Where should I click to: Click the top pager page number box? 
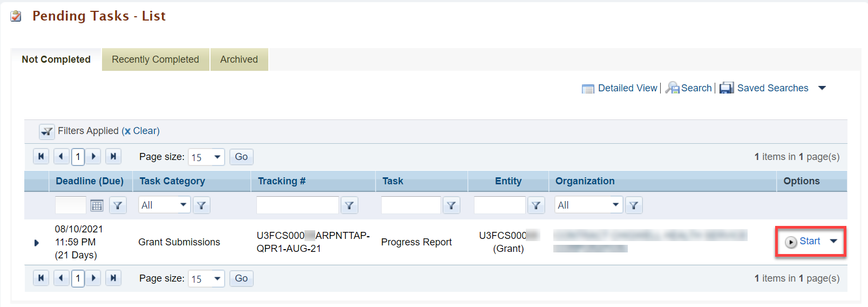click(x=78, y=157)
